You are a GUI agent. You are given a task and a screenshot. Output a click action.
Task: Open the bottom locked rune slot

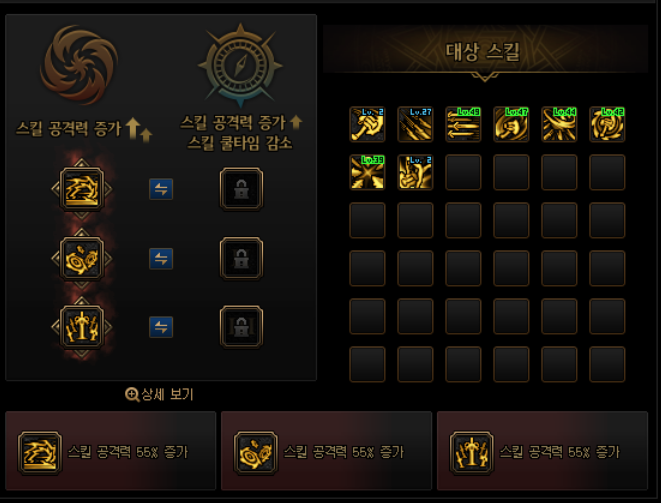click(241, 327)
